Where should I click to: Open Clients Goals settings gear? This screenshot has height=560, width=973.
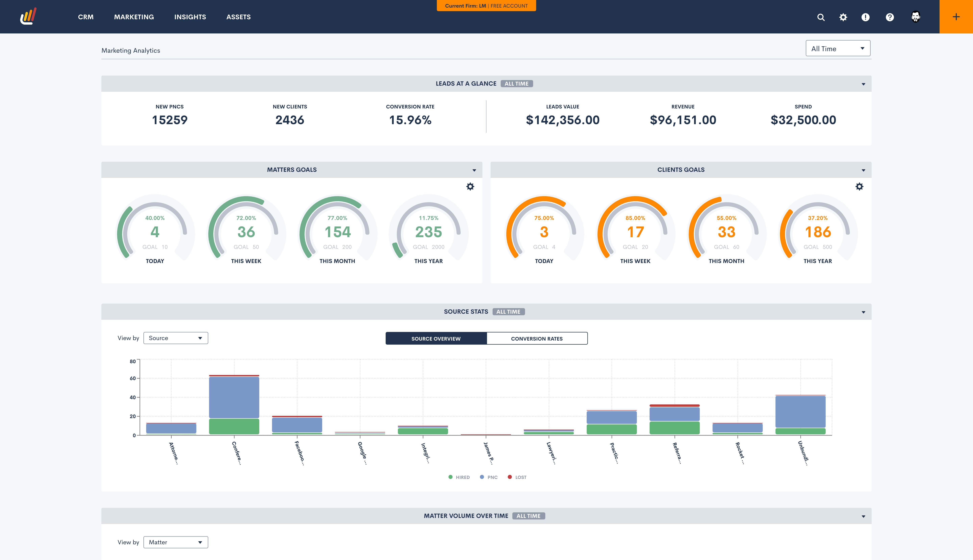[859, 186]
